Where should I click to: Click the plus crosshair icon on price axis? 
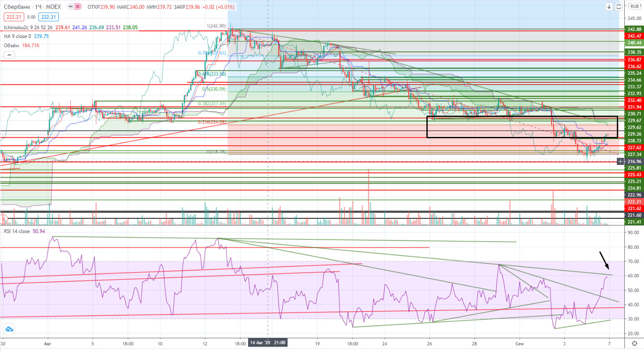[x=620, y=162]
